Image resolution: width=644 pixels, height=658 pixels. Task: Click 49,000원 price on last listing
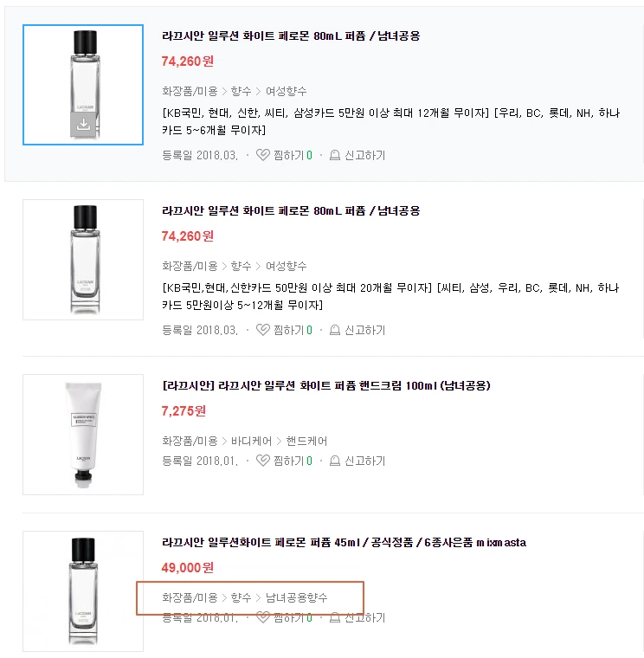pyautogui.click(x=188, y=568)
